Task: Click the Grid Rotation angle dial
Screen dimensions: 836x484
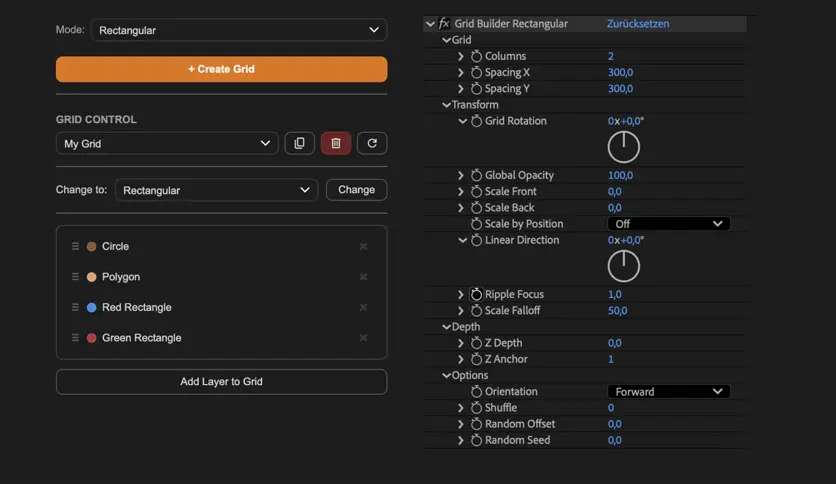Action: pyautogui.click(x=624, y=147)
